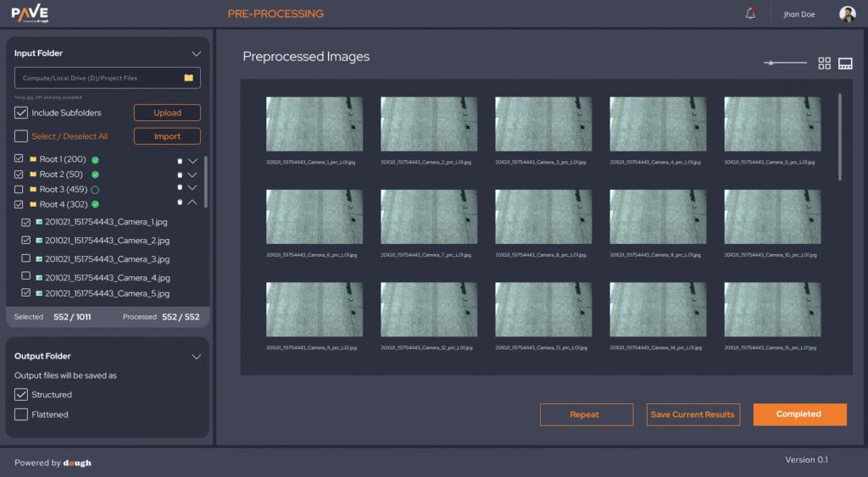Collapse the Output Folder panel
This screenshot has height=477, width=868.
tap(196, 357)
